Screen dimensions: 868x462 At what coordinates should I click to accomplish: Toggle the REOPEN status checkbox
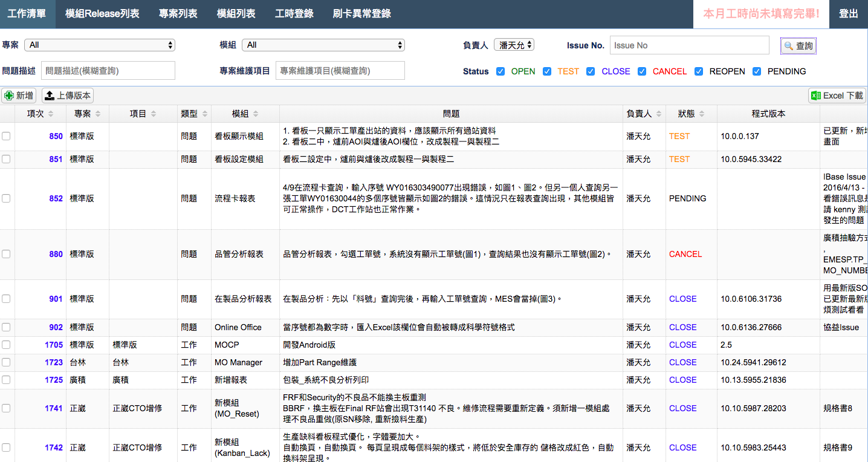coord(699,71)
